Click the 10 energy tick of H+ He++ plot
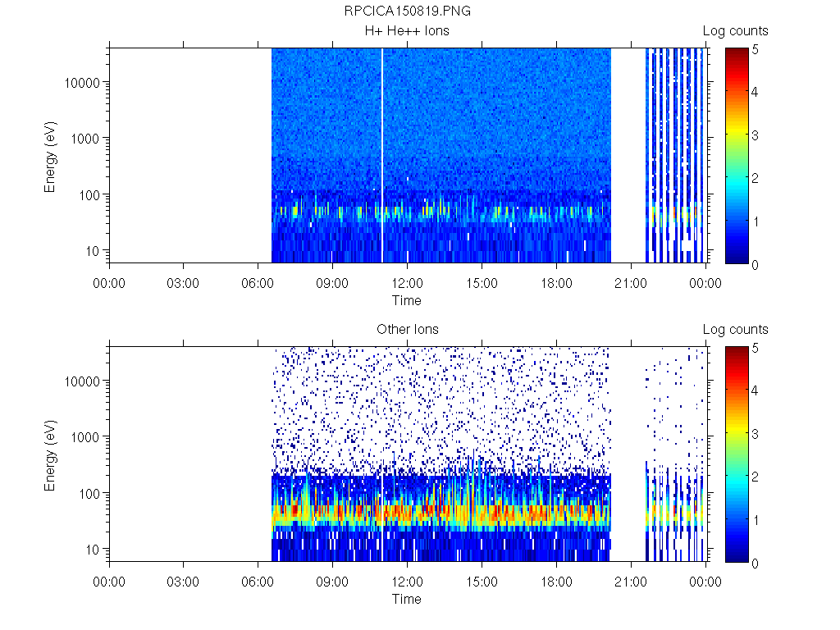840x630 pixels. tap(93, 251)
